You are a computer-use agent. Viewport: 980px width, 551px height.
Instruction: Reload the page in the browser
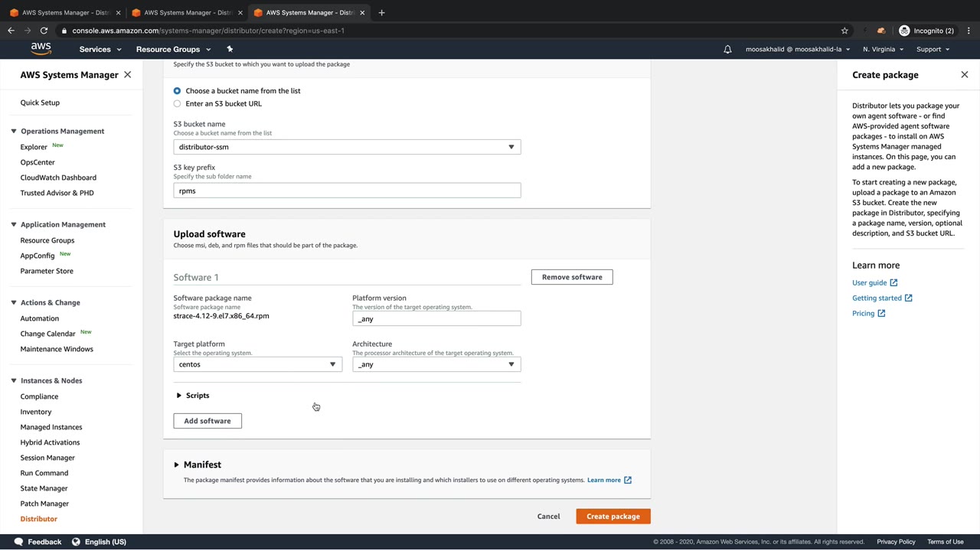pos(44,31)
